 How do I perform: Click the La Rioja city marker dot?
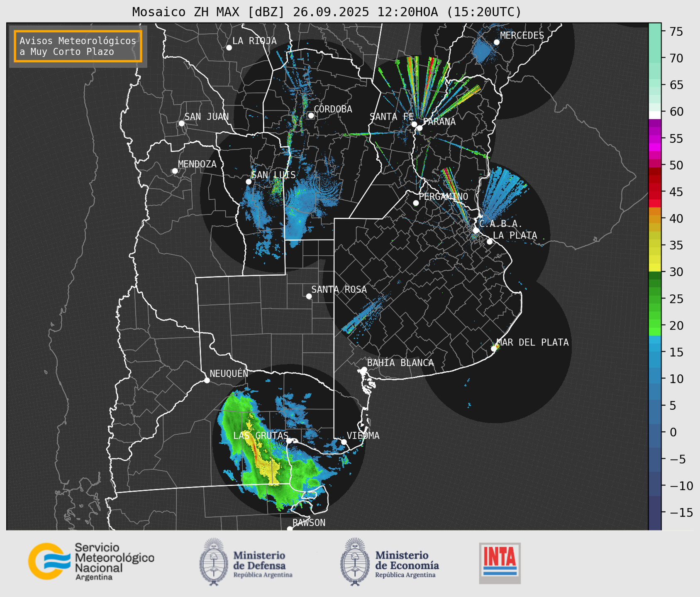pos(229,48)
